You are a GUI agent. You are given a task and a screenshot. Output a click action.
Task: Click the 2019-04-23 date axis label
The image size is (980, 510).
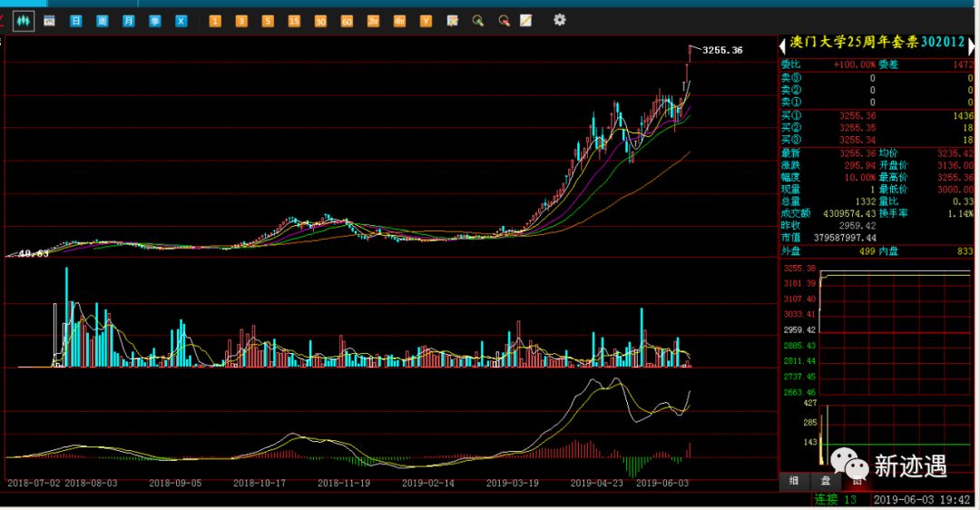pyautogui.click(x=597, y=483)
